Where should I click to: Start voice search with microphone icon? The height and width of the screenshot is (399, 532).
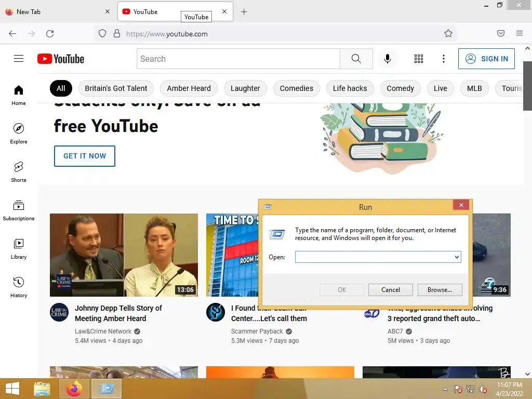388,59
